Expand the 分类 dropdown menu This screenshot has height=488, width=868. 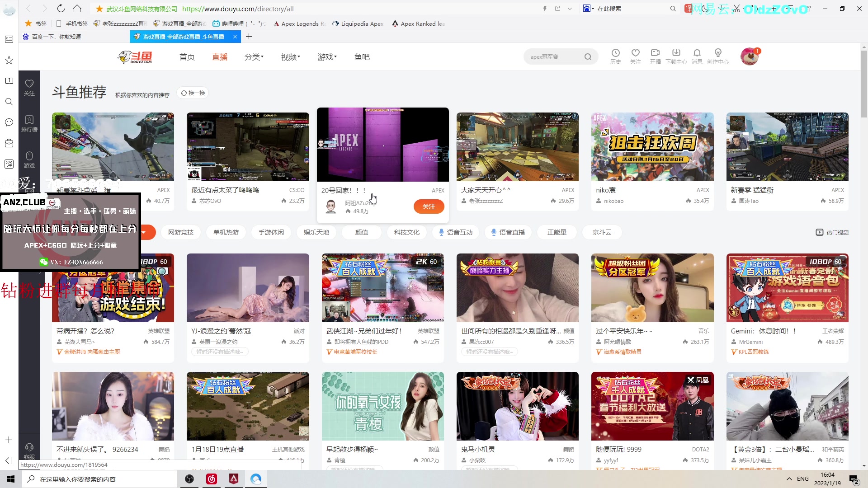[254, 57]
